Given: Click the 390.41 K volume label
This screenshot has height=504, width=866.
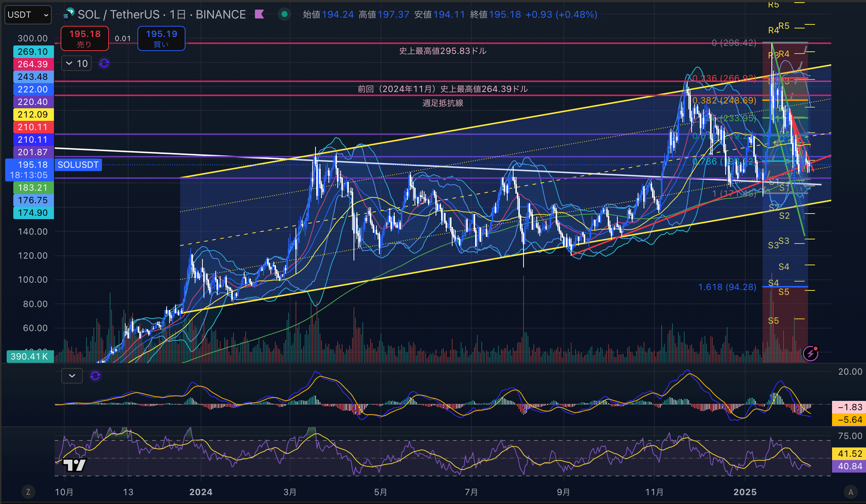Looking at the screenshot, I should pos(30,357).
